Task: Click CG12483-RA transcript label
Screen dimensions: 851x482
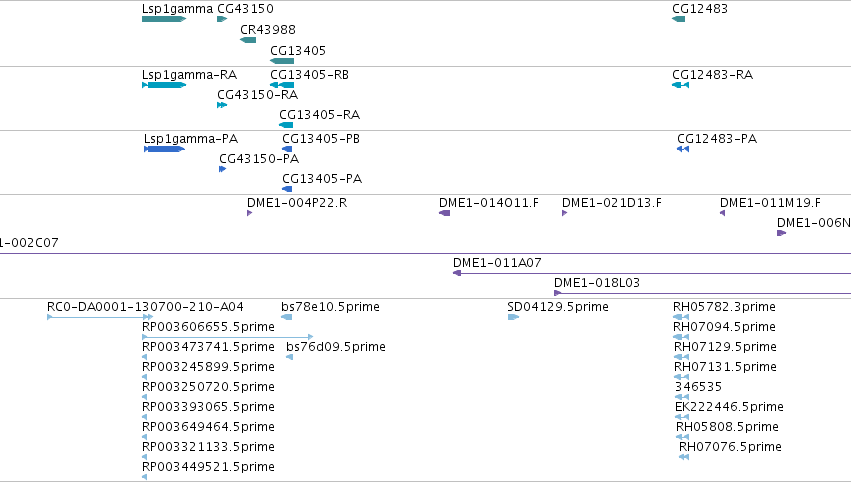Action: (x=713, y=75)
